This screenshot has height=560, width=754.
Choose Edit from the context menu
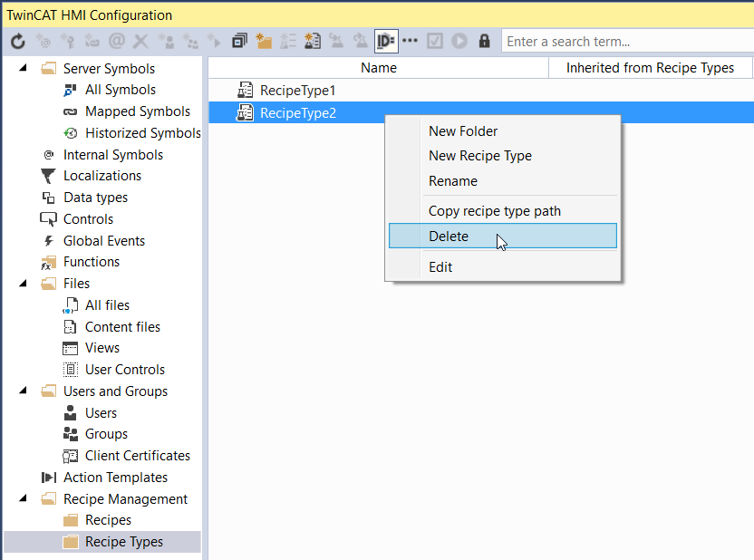pyautogui.click(x=440, y=267)
